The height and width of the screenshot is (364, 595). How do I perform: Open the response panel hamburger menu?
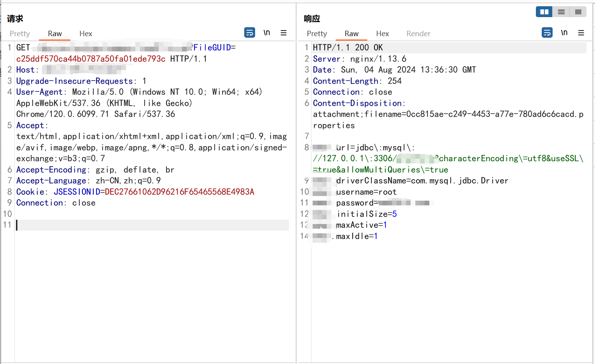pos(581,33)
